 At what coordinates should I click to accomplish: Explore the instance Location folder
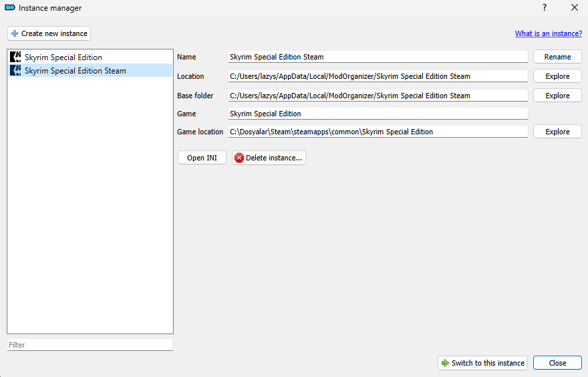(x=557, y=76)
